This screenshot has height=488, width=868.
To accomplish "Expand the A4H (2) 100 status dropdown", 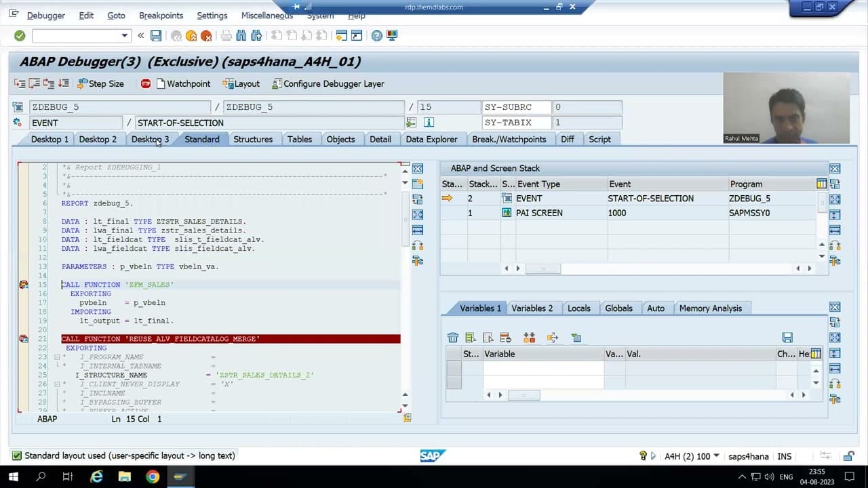I will click(717, 456).
